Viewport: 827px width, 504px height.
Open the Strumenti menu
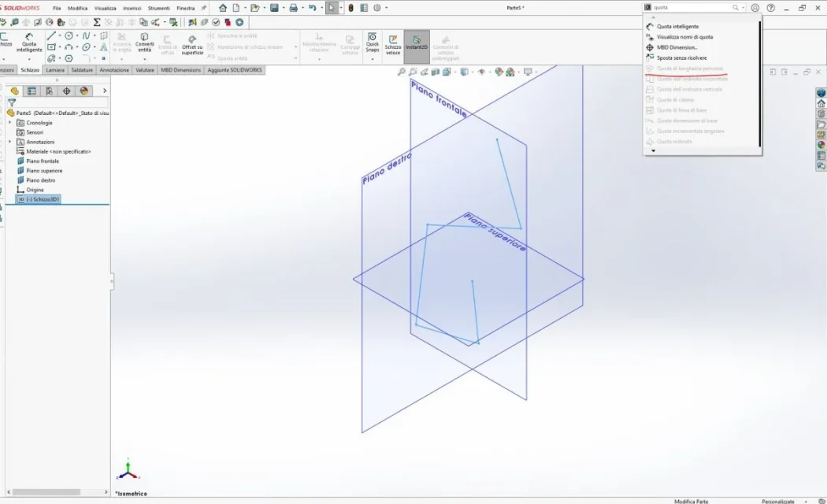(x=158, y=8)
